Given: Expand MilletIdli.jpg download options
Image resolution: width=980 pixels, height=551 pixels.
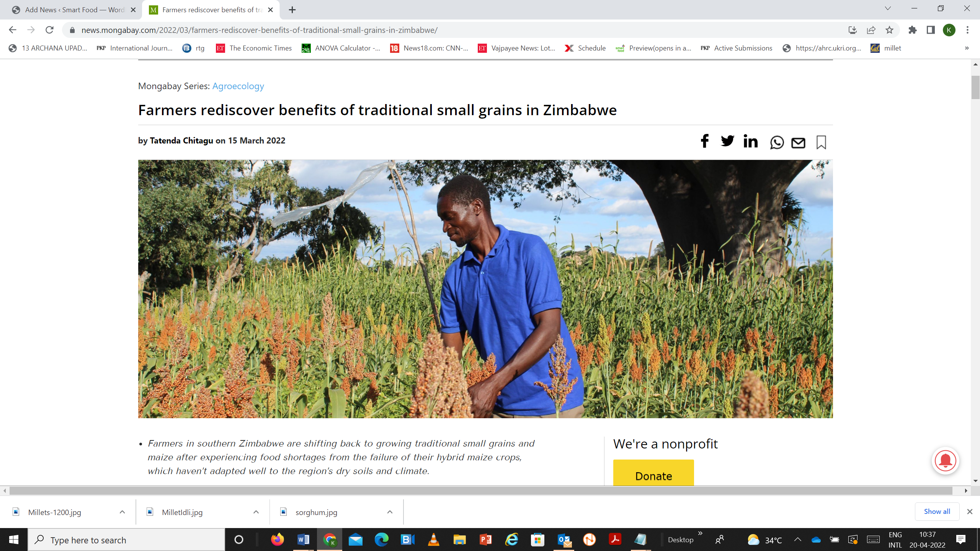Looking at the screenshot, I should (x=256, y=512).
